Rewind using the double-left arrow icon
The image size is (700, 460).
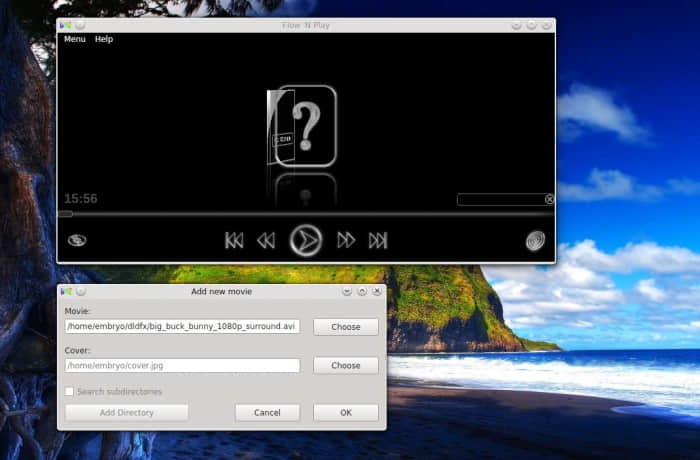(266, 241)
